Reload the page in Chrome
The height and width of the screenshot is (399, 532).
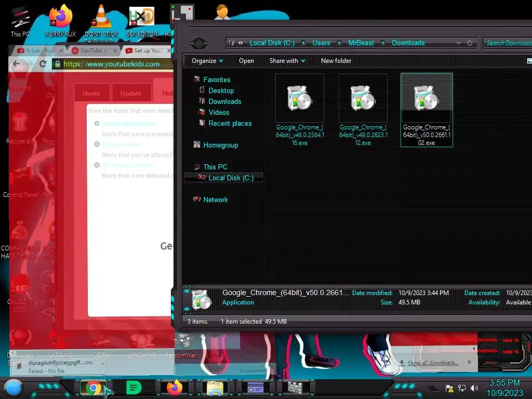point(43,64)
